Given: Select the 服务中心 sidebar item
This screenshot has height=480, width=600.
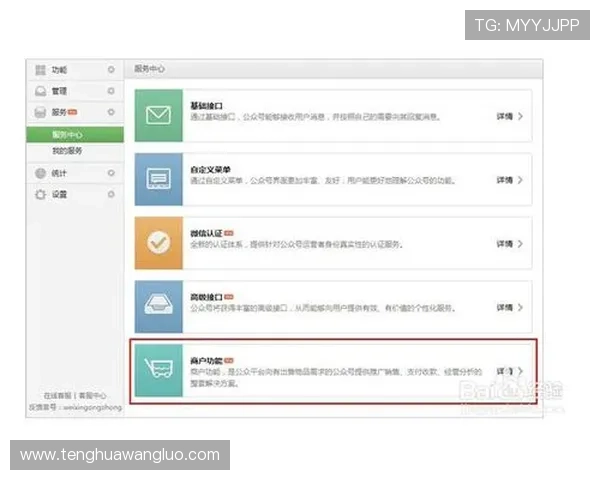Looking at the screenshot, I should pos(75,135).
